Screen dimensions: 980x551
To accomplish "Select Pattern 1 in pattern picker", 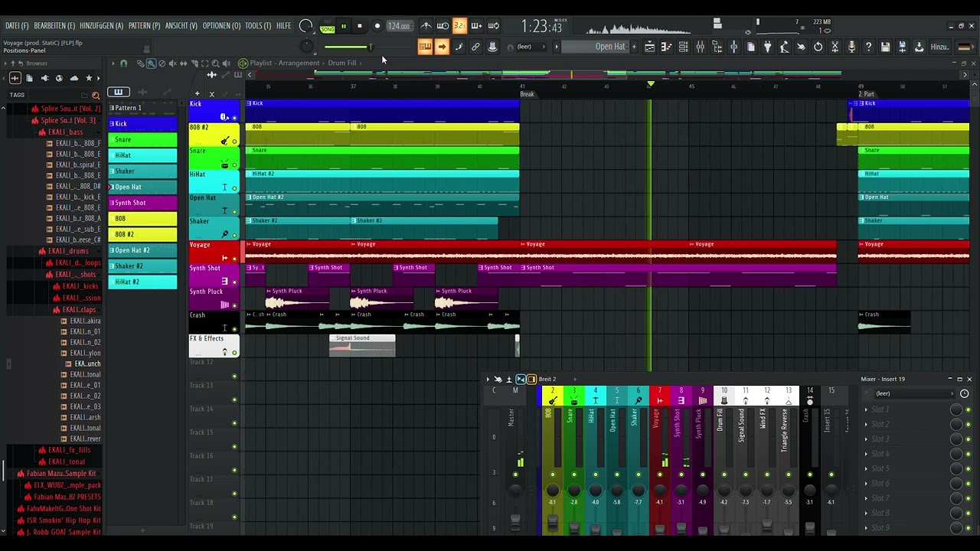I will [142, 108].
